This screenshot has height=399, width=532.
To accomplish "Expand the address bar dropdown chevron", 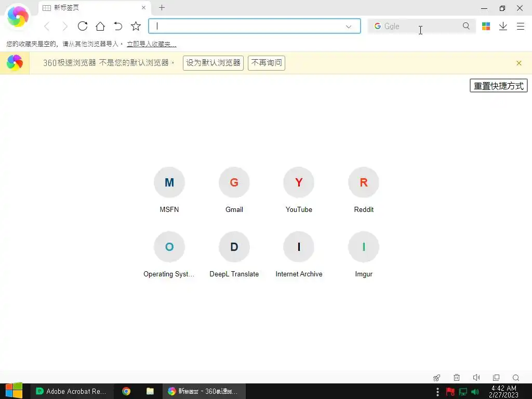I will click(x=349, y=26).
